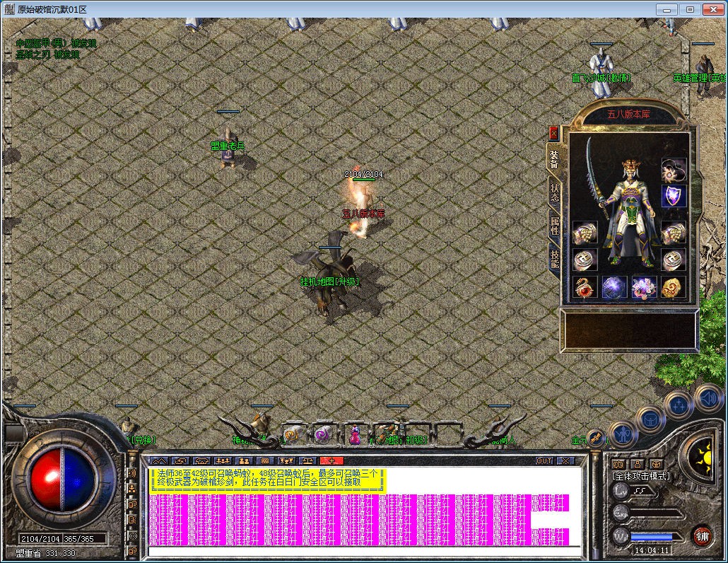Toggle the fourth chat channel filter icon
The width and height of the screenshot is (728, 563).
click(132, 520)
